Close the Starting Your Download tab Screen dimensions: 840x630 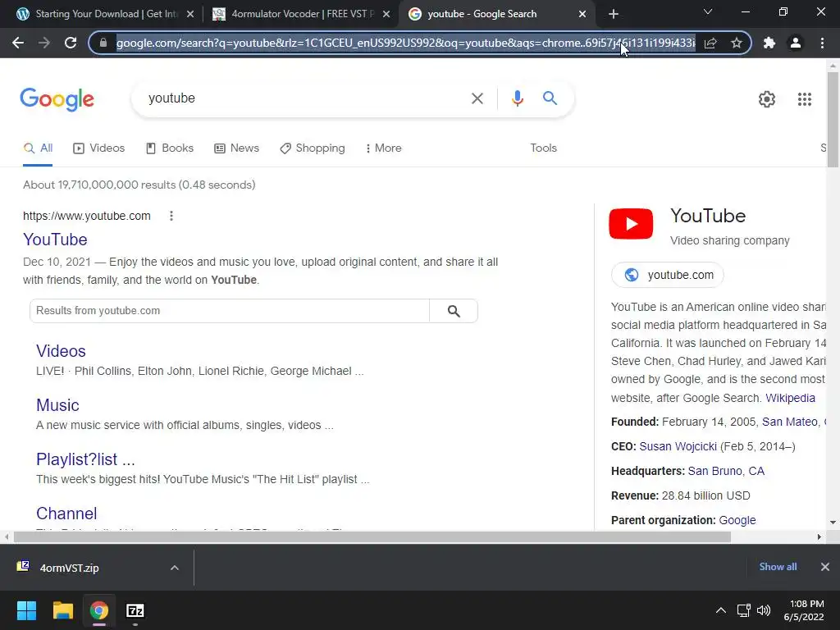(x=190, y=15)
